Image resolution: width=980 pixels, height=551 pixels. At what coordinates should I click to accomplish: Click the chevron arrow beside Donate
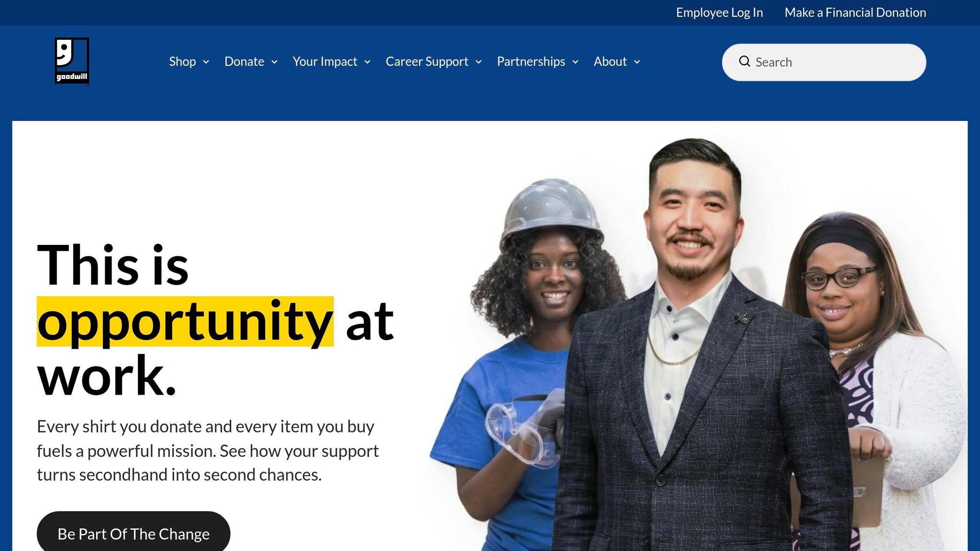click(274, 62)
